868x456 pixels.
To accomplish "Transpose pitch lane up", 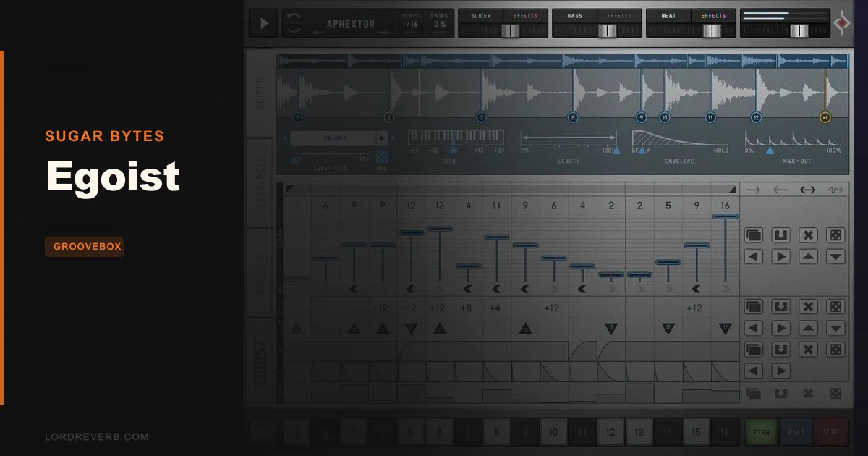I will click(808, 329).
